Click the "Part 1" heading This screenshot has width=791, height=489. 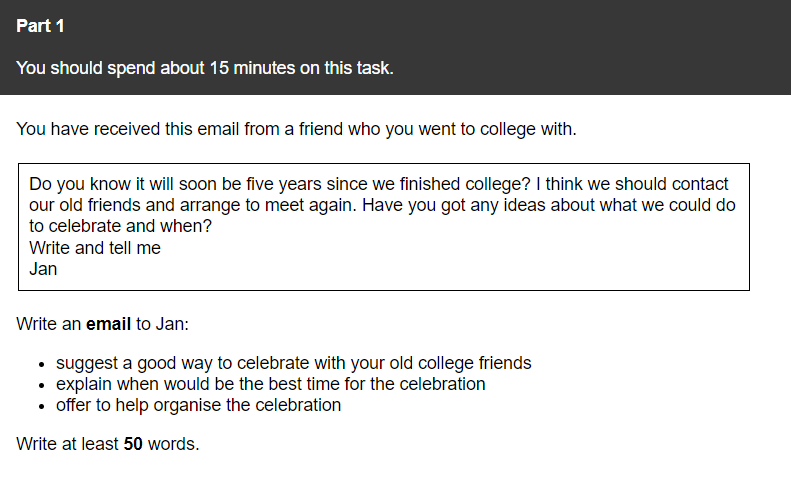40,26
